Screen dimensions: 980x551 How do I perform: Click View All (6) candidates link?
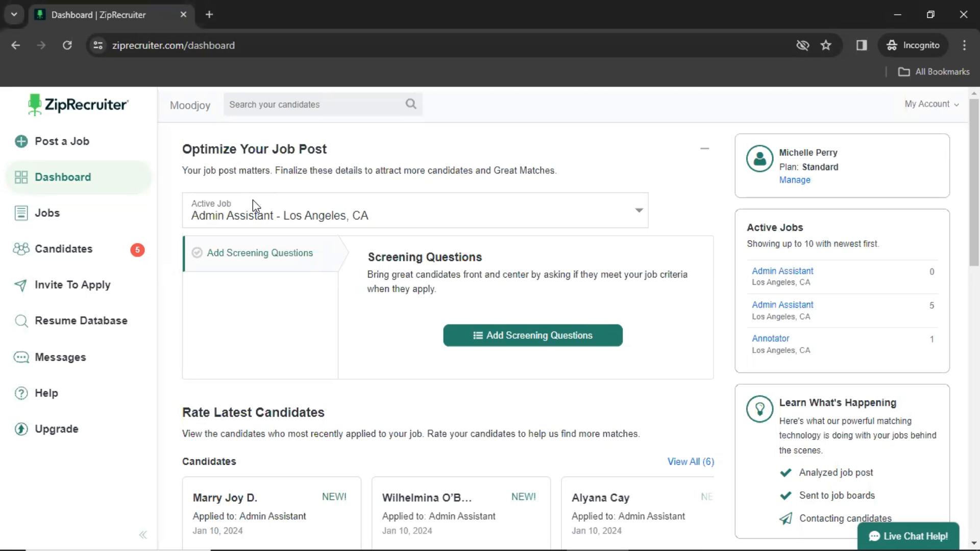pyautogui.click(x=691, y=462)
